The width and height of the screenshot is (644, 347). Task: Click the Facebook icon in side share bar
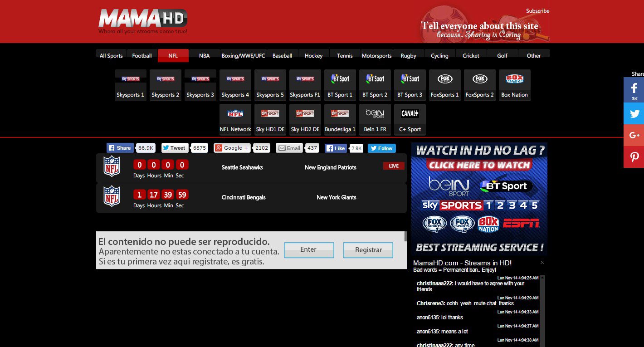[x=634, y=90]
